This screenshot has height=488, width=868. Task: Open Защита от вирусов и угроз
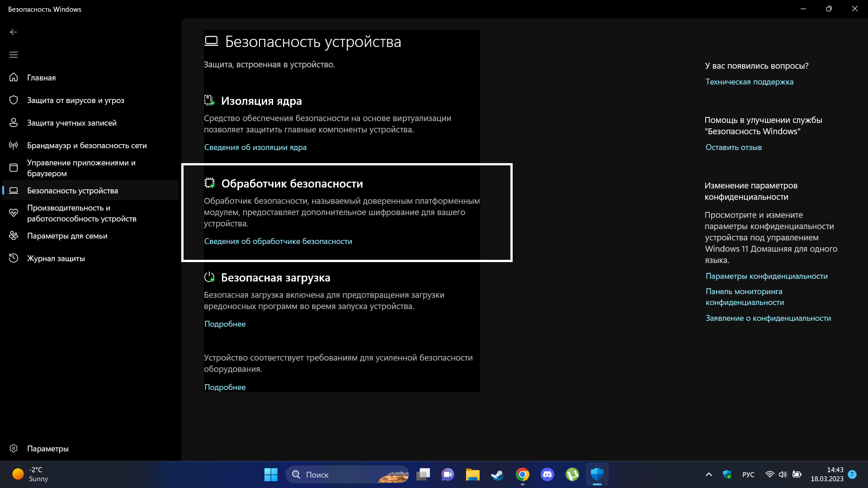(x=90, y=100)
